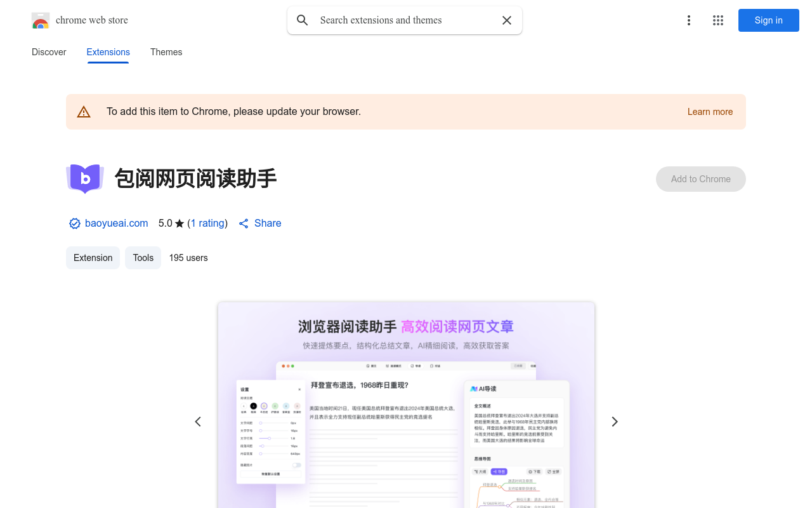Switch to the Extensions tab
The height and width of the screenshot is (508, 812).
click(108, 52)
